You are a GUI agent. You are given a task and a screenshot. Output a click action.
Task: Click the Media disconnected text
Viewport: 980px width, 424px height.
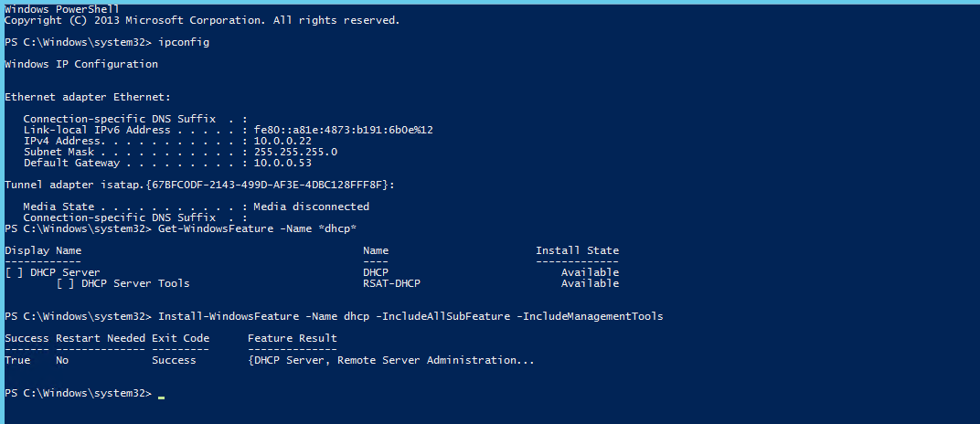(x=311, y=207)
